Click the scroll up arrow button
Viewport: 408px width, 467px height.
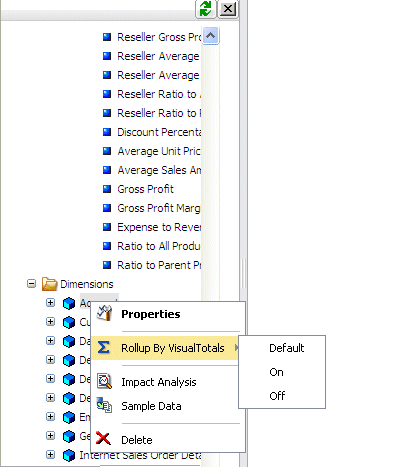pos(210,36)
